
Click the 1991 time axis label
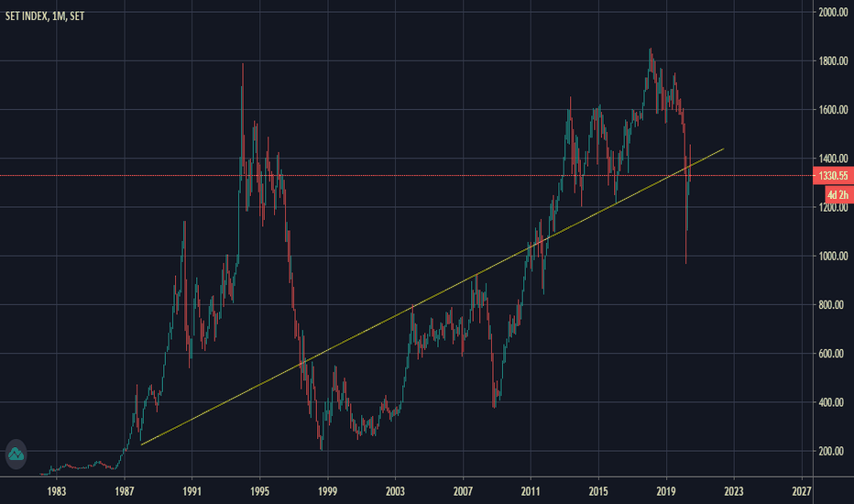[x=192, y=491]
